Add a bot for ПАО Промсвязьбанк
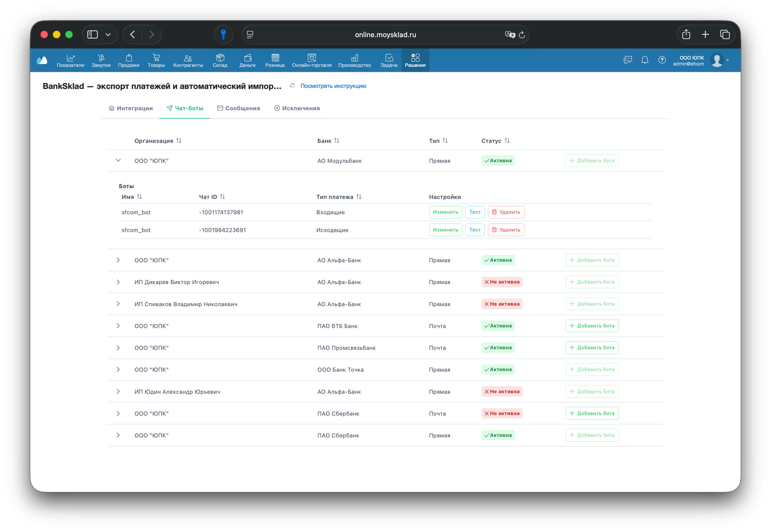771x532 pixels. [592, 348]
